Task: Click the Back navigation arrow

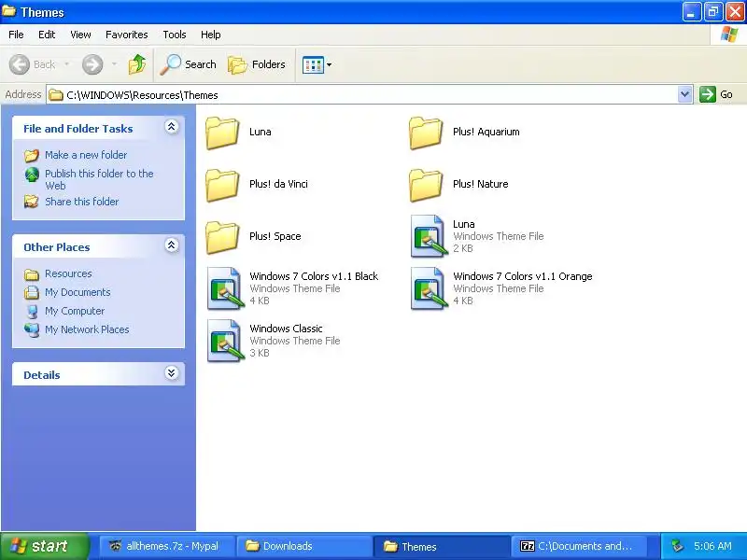Action: [x=20, y=64]
